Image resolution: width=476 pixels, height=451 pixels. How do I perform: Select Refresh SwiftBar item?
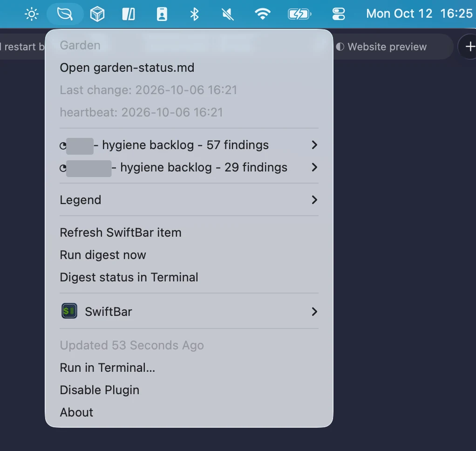tap(189, 232)
